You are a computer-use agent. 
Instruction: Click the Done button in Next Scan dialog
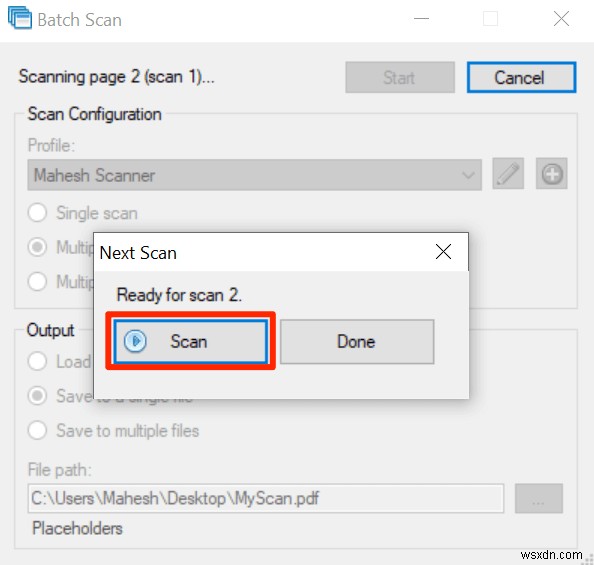357,341
